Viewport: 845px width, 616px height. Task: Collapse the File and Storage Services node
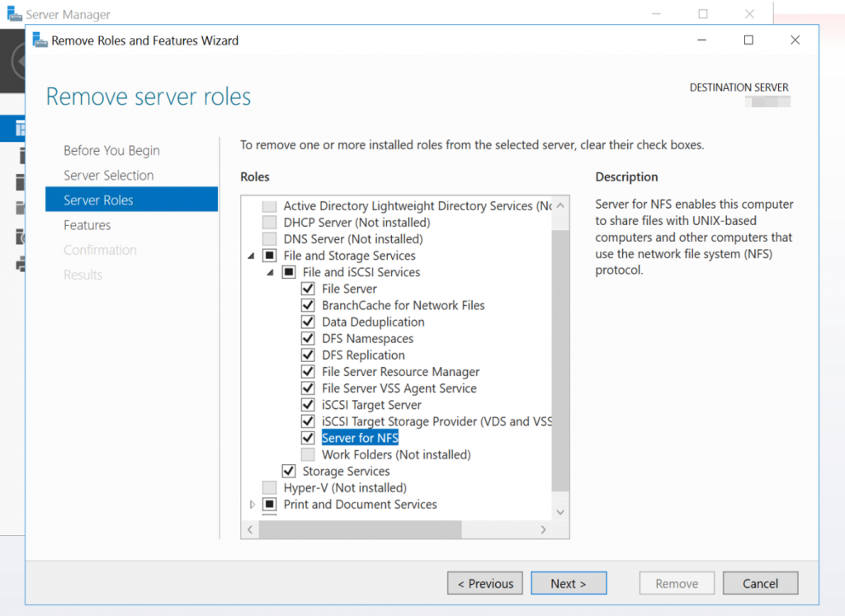(251, 256)
